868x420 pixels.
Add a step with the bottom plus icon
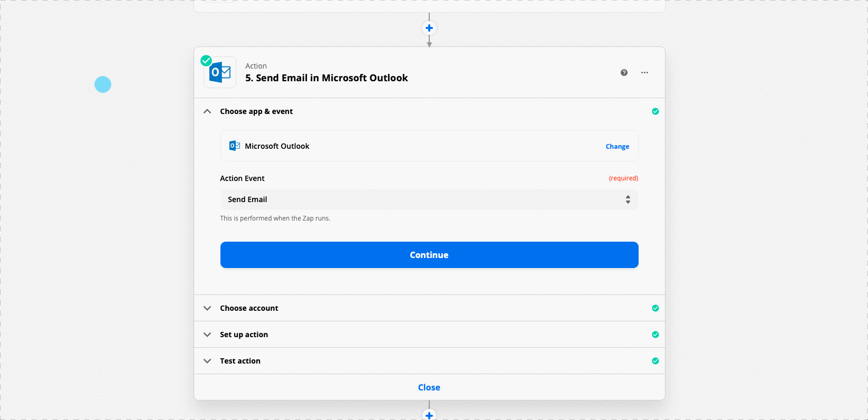[x=429, y=415]
